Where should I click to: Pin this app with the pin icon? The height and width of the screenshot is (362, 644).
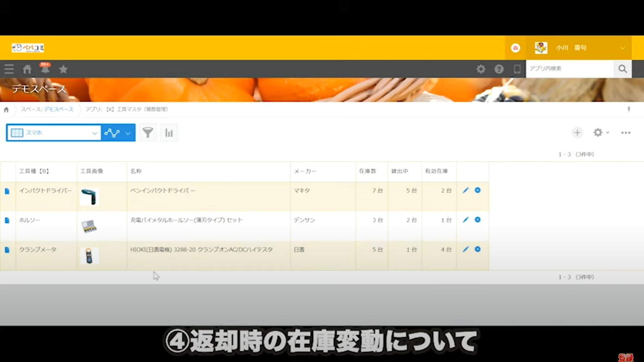[x=629, y=109]
